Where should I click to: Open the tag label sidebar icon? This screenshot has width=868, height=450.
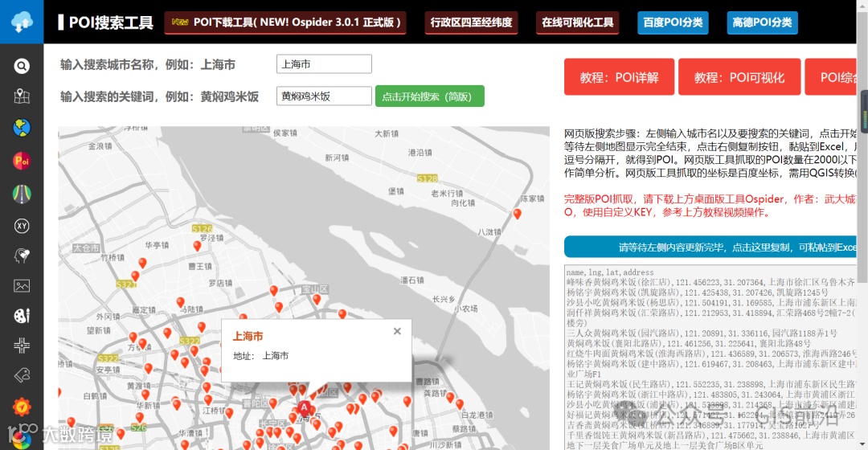pyautogui.click(x=22, y=375)
